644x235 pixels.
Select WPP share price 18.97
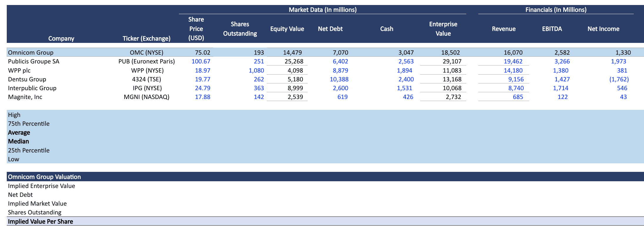203,70
